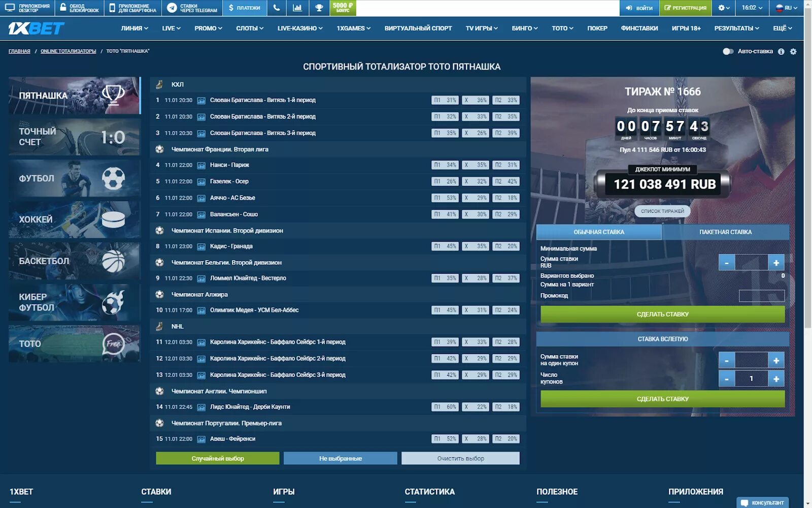This screenshot has height=508, width=812.
Task: Open coupon settings gear beside Авто-ставка
Action: [793, 51]
